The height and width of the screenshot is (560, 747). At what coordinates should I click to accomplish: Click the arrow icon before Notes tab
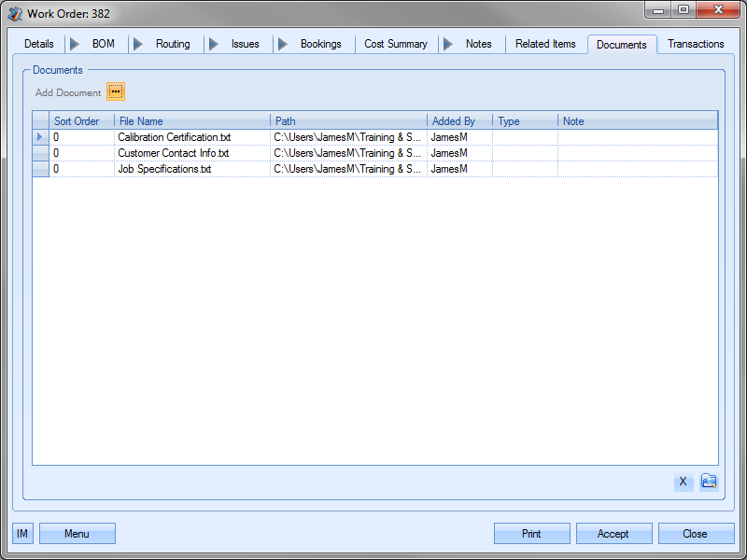pyautogui.click(x=447, y=44)
